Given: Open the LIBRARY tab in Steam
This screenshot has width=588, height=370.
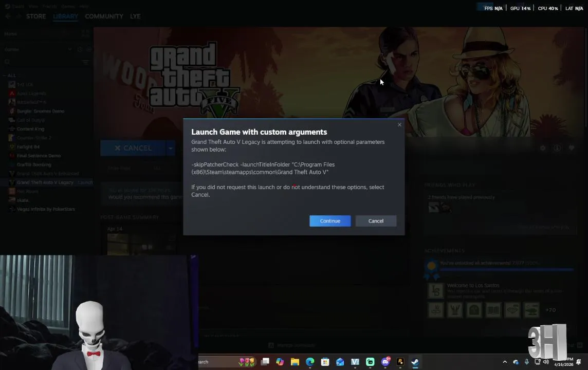Looking at the screenshot, I should [65, 16].
